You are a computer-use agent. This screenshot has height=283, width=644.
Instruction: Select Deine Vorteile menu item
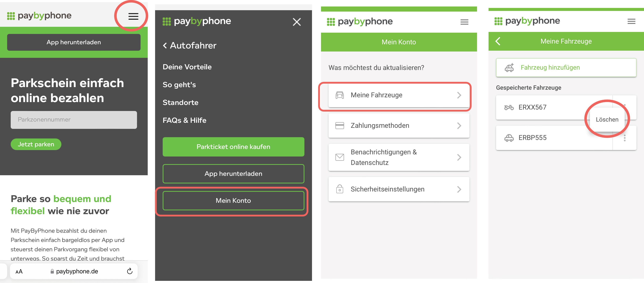(x=187, y=67)
